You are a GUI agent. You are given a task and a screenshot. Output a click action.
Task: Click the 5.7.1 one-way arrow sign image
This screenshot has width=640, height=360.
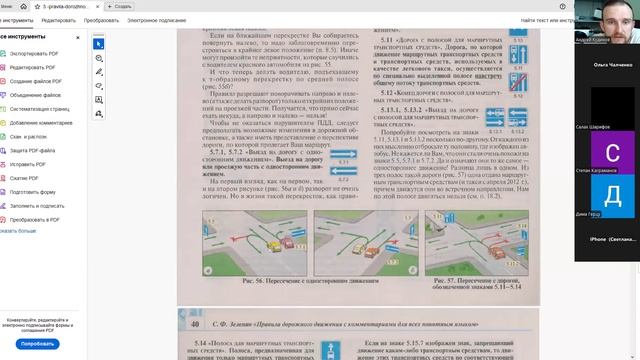pos(343,154)
